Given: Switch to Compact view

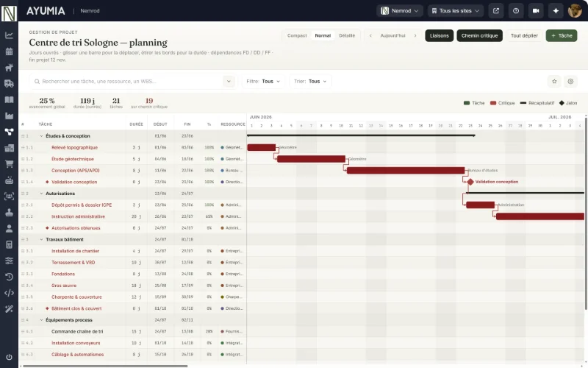Looking at the screenshot, I should pos(297,35).
